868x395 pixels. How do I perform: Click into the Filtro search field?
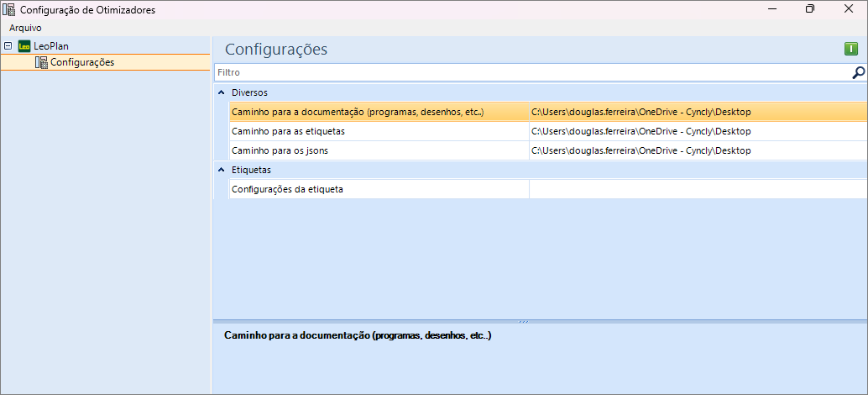[x=529, y=73]
